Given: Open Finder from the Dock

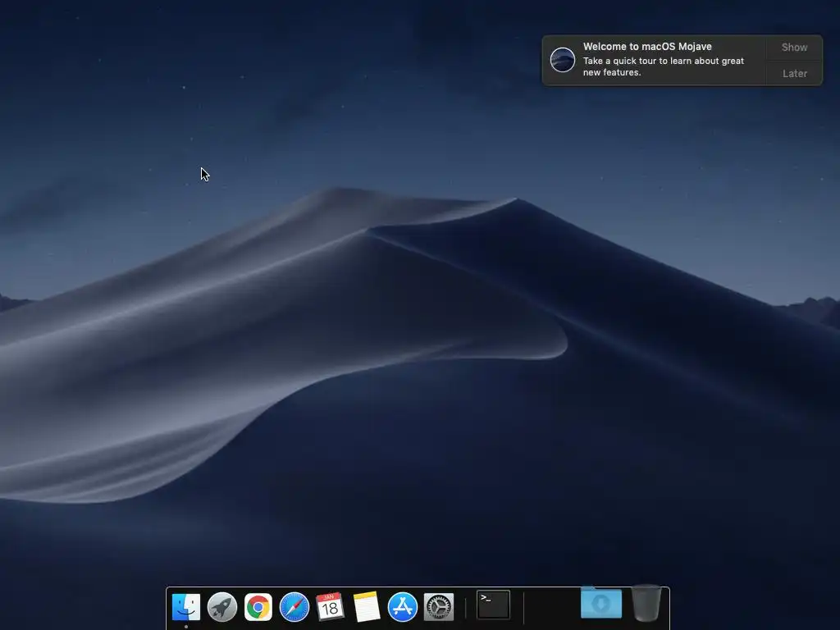Looking at the screenshot, I should pyautogui.click(x=186, y=607).
